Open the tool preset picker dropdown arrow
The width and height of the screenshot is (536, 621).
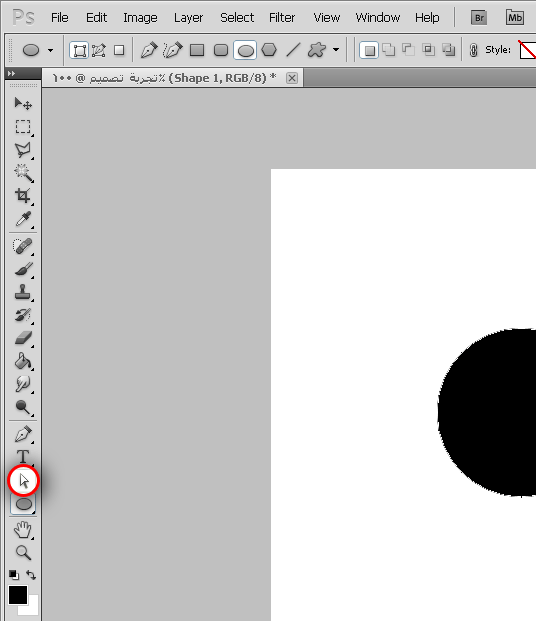pyautogui.click(x=50, y=50)
